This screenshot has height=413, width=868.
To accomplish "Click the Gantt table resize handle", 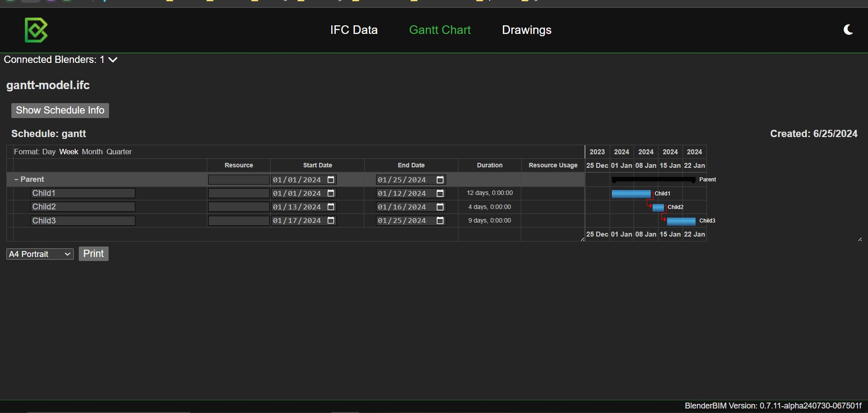I will [582, 239].
